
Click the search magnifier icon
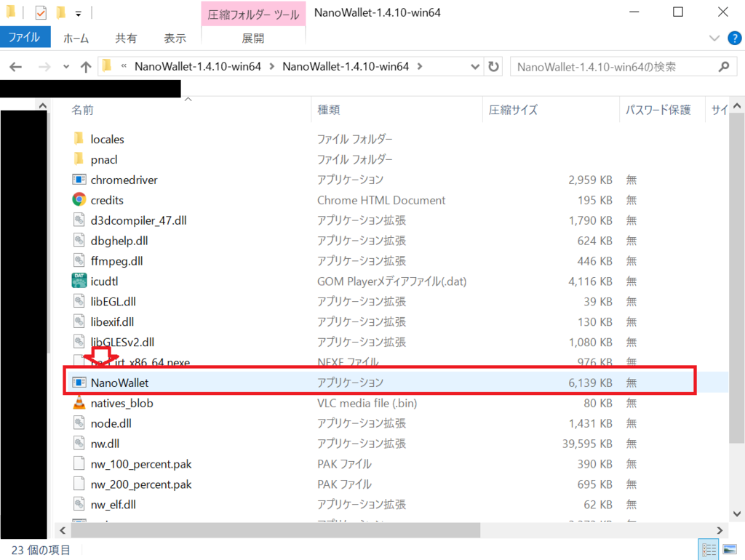point(724,67)
